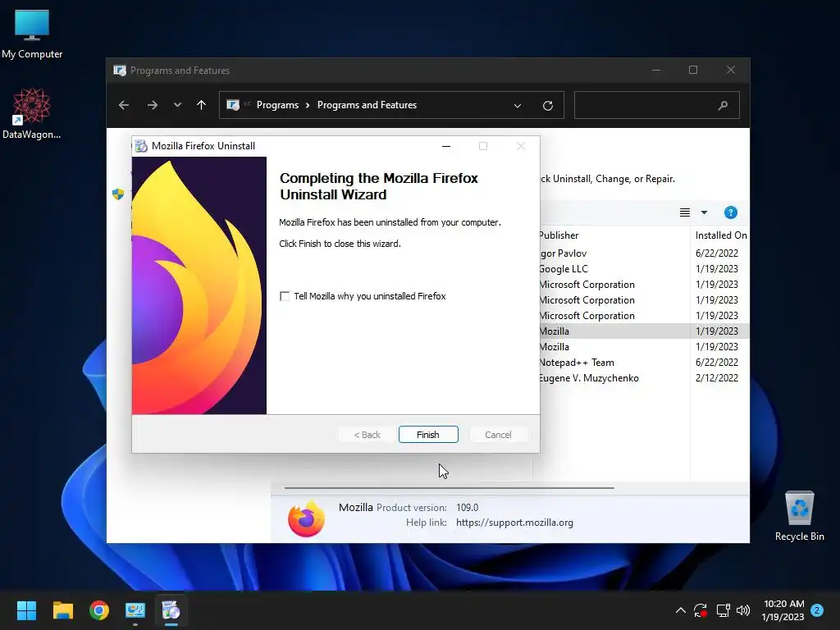
Task: Click the sync status tray icon
Action: 701,610
